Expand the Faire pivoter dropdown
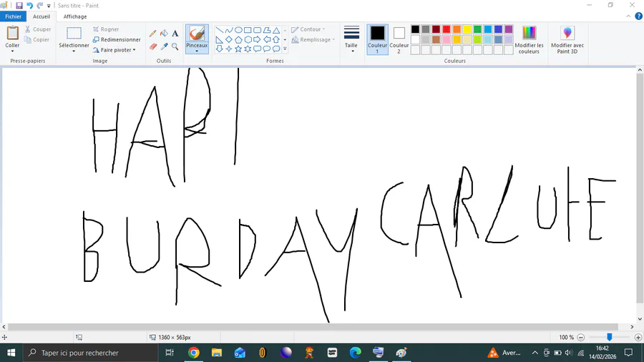This screenshot has width=644, height=362. [134, 50]
